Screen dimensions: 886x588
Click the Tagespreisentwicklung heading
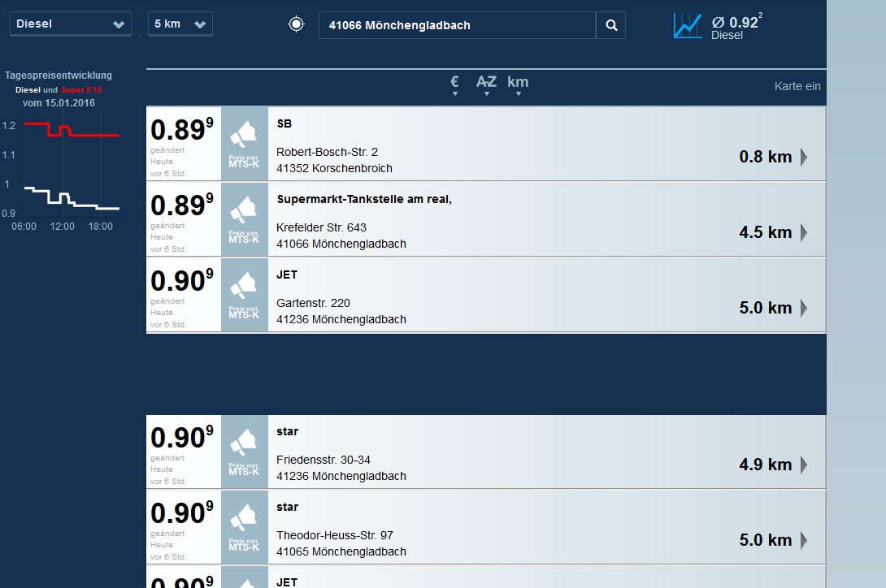tap(59, 75)
